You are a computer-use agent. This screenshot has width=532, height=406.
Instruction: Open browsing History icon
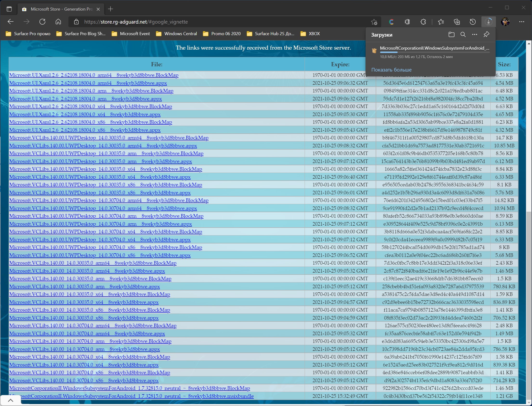click(x=473, y=22)
